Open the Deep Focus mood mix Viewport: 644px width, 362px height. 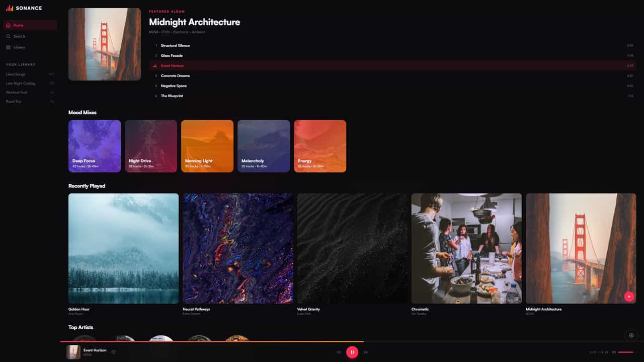coord(95,146)
